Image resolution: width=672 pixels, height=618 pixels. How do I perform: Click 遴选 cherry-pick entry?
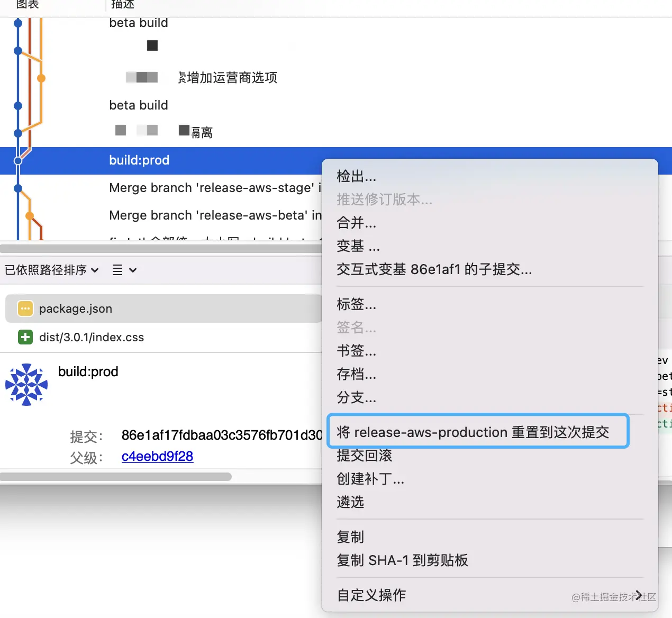pyautogui.click(x=350, y=502)
